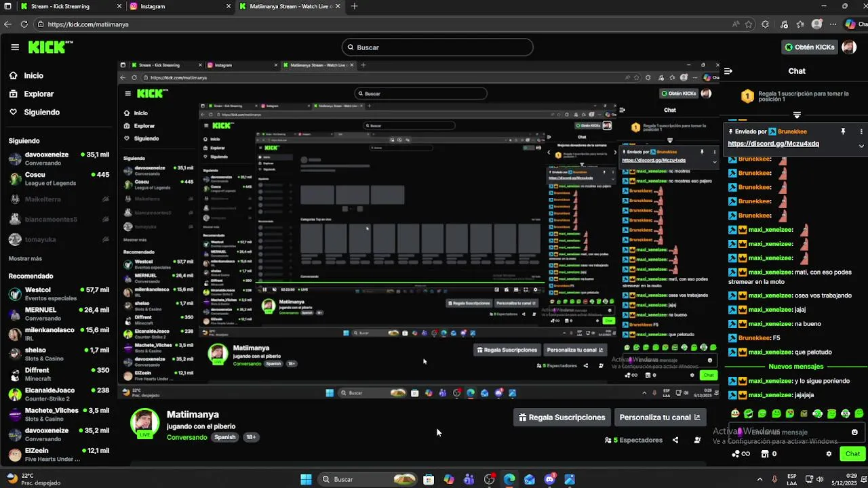Jump to Nuevos mensajes in chat
This screenshot has height=488, width=868.
tap(795, 367)
